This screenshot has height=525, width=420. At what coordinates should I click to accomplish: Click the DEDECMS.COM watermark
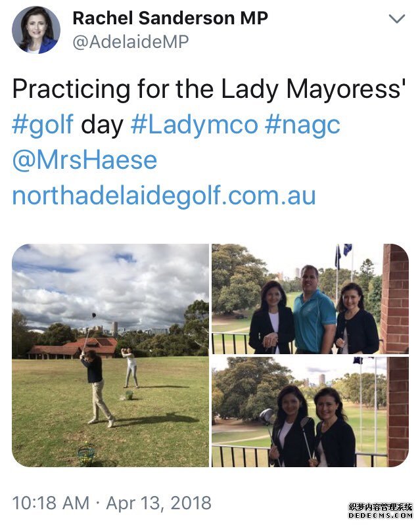tap(381, 516)
